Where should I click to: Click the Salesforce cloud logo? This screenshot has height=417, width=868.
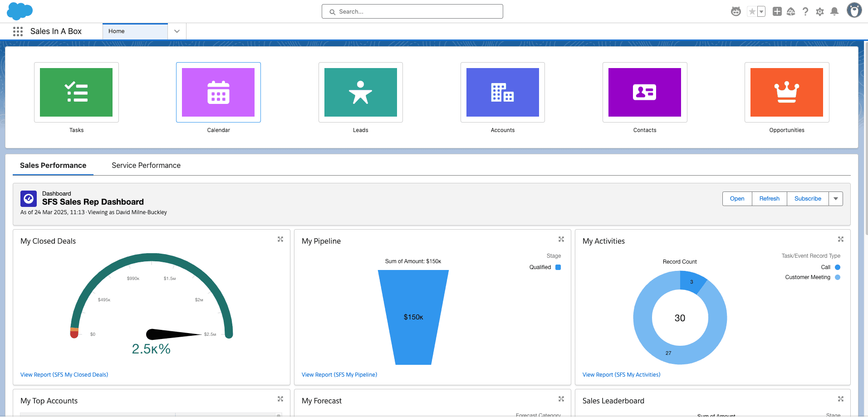pyautogui.click(x=20, y=11)
